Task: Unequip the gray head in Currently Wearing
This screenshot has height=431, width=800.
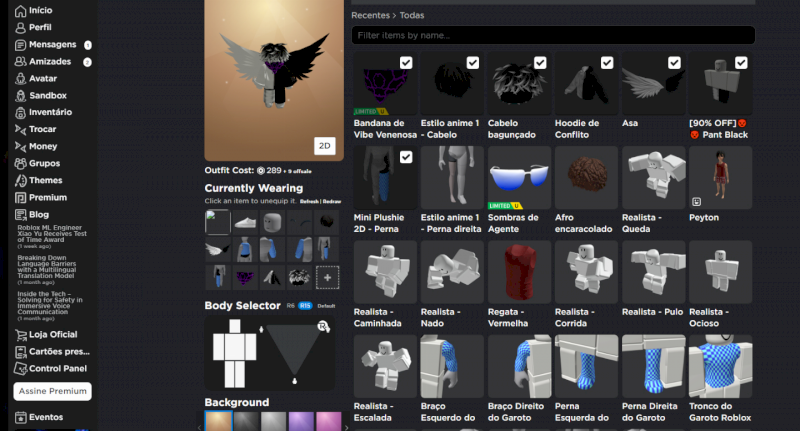Action: pos(272,222)
